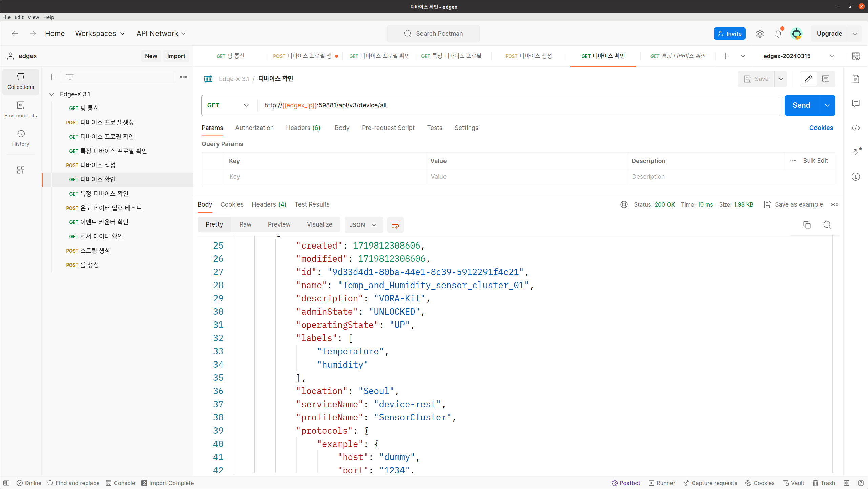The height and width of the screenshot is (489, 868).
Task: Click Save as example
Action: 793,204
